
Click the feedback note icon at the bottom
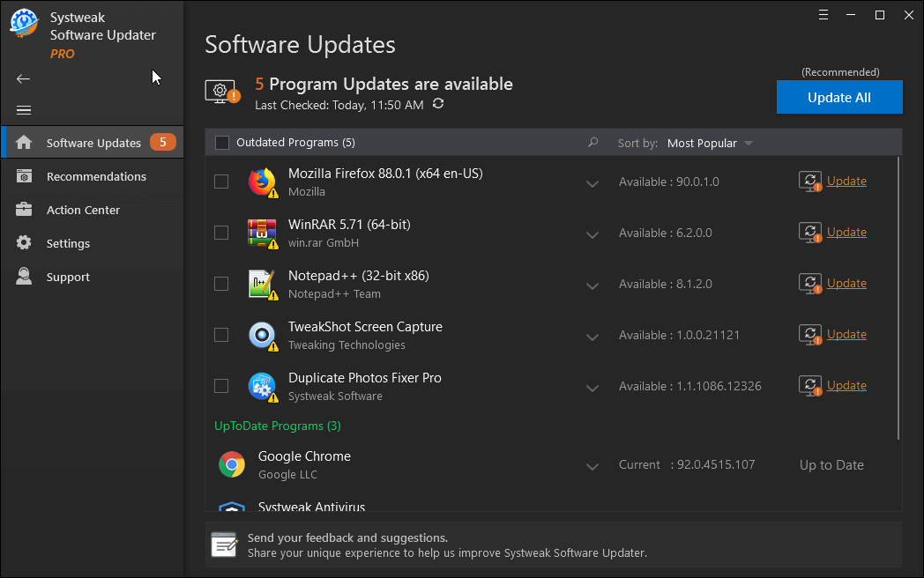coord(224,545)
